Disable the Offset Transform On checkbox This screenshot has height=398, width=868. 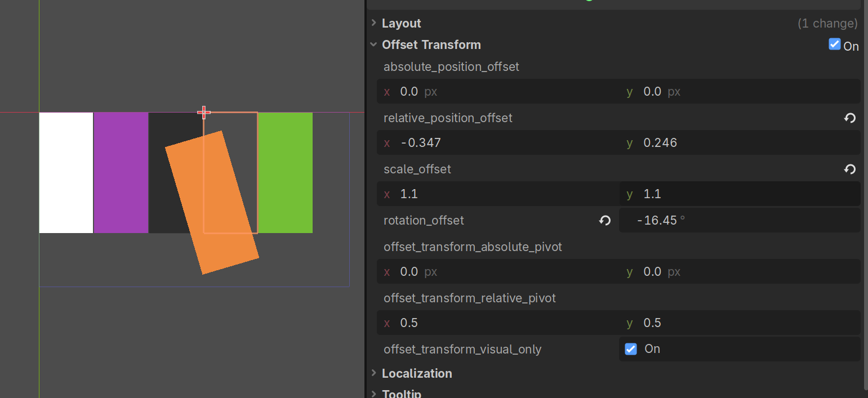(x=834, y=44)
